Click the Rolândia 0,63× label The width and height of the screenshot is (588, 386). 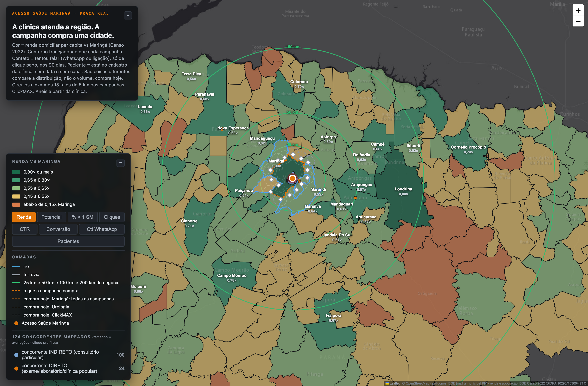[x=361, y=157]
